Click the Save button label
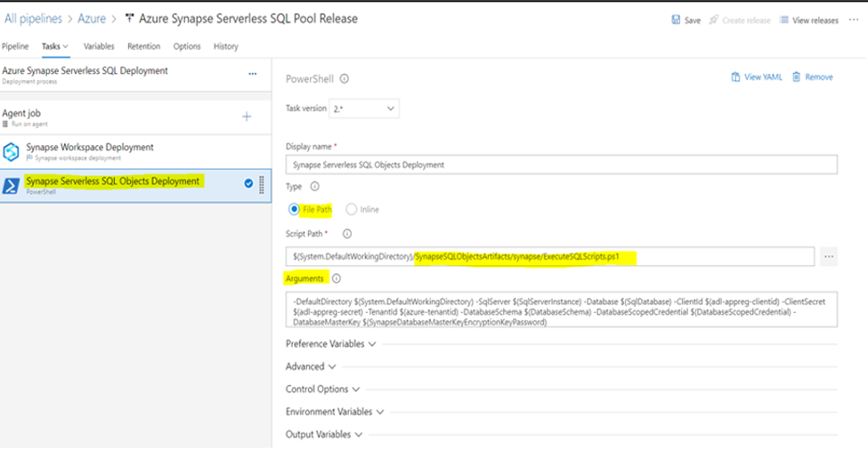This screenshot has width=868, height=458. [693, 20]
